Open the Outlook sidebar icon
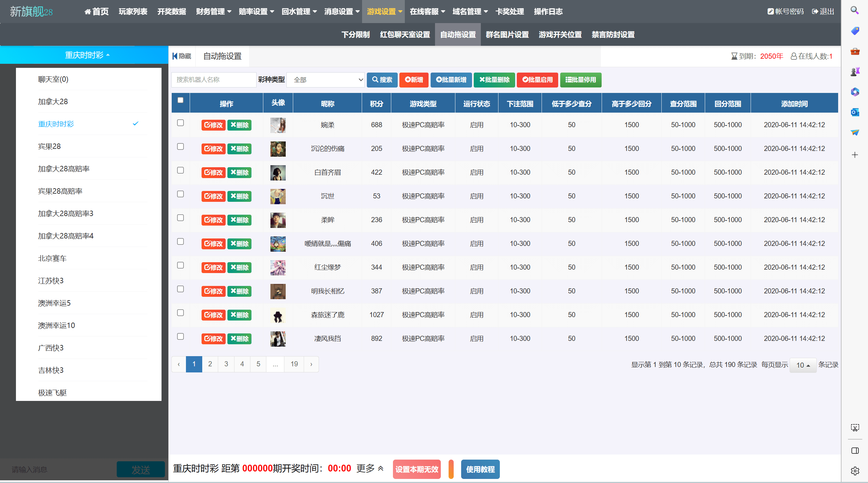This screenshot has width=868, height=483. (855, 112)
